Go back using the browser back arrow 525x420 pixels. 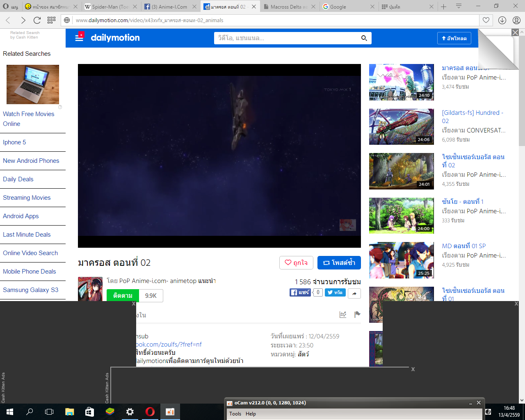[8, 20]
